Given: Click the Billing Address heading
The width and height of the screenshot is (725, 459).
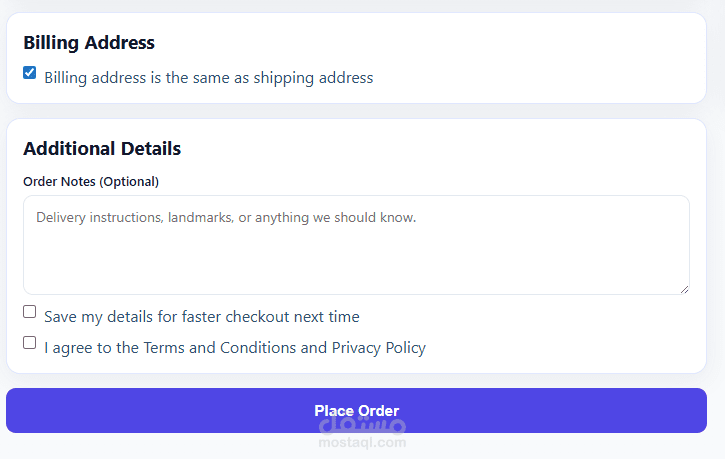Looking at the screenshot, I should [89, 43].
